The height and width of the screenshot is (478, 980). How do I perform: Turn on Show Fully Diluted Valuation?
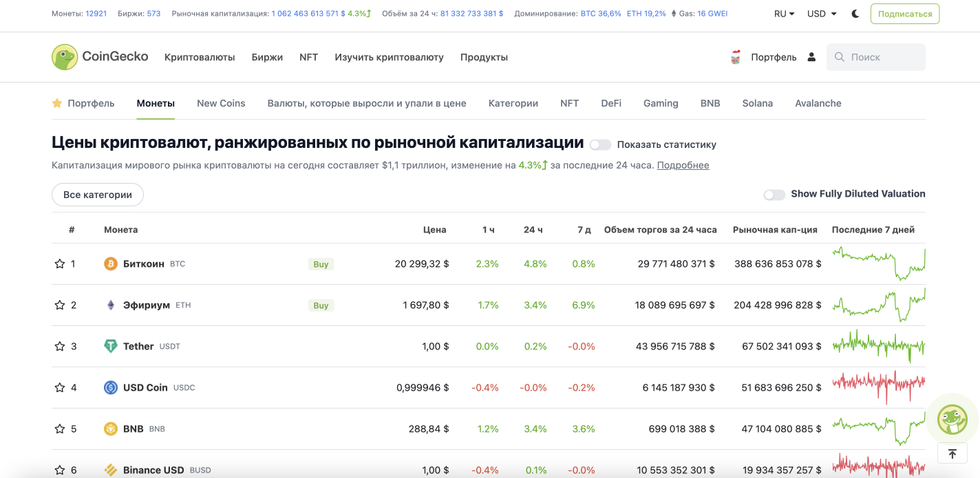coord(774,195)
